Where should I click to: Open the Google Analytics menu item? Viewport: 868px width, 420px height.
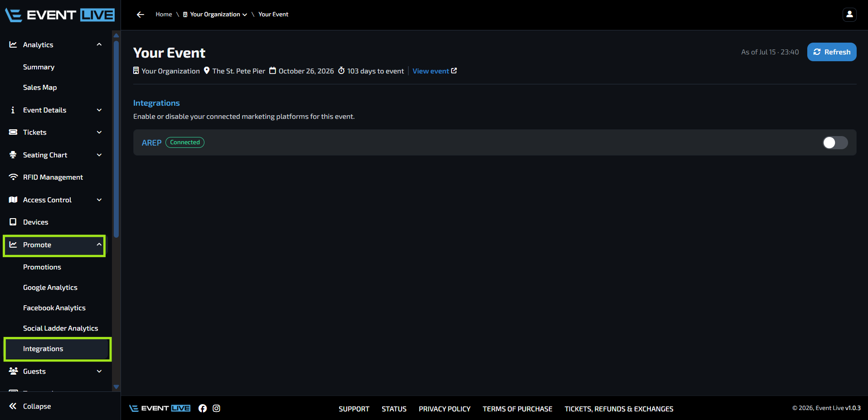pyautogui.click(x=50, y=288)
